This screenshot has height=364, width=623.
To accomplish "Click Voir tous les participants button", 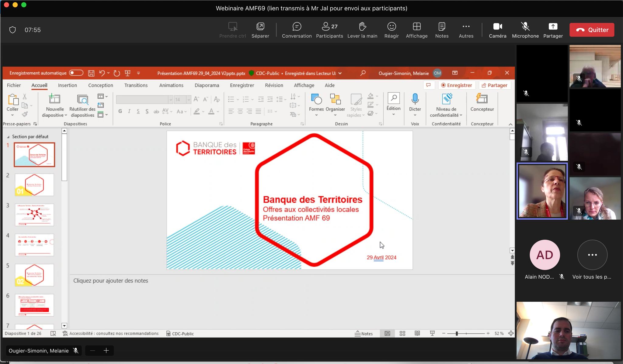I will pos(592,255).
